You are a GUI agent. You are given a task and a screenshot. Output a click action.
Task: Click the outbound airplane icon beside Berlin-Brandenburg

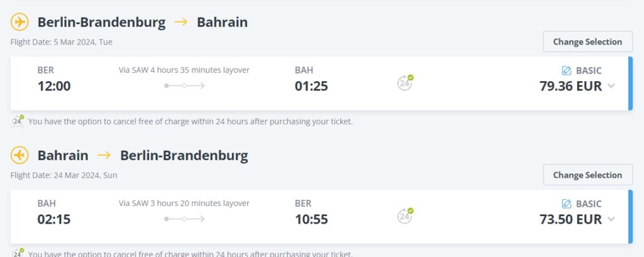19,22
